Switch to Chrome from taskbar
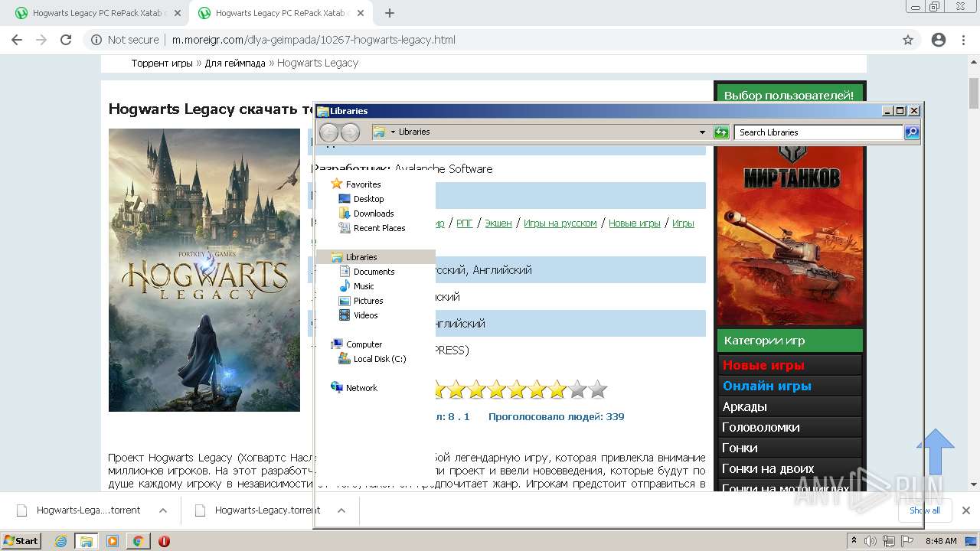This screenshot has height=551, width=980. click(x=138, y=541)
